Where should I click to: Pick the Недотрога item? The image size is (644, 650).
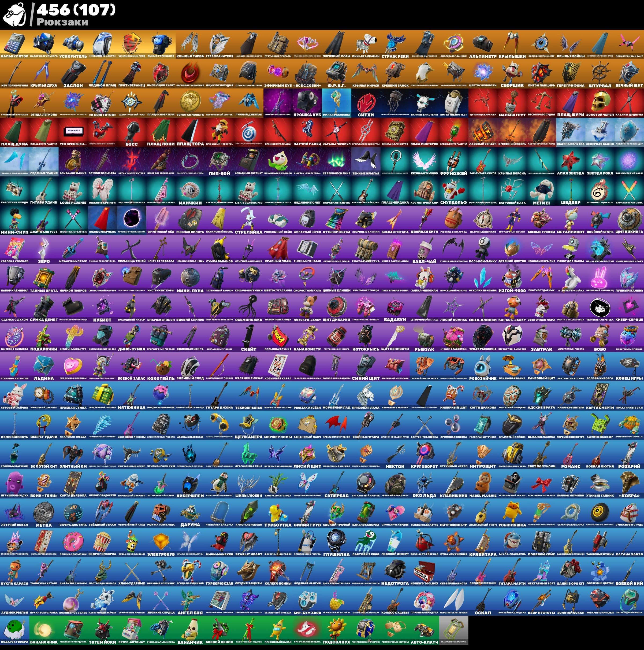tap(395, 572)
